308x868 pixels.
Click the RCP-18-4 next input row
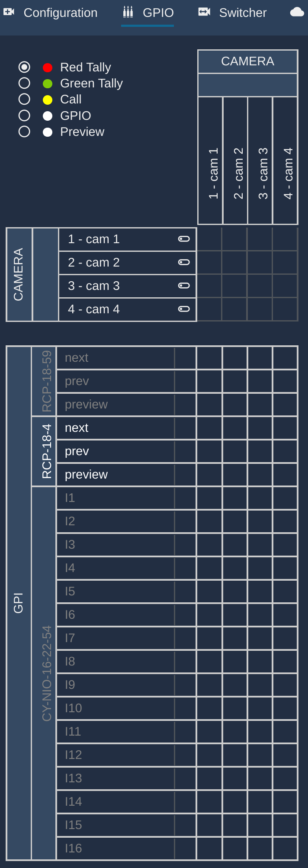pos(116,428)
